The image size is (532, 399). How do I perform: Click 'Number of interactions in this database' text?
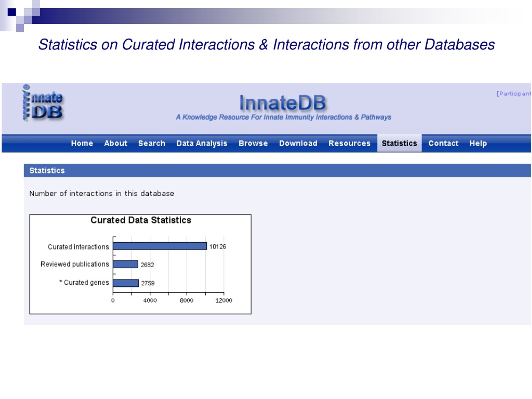102,194
